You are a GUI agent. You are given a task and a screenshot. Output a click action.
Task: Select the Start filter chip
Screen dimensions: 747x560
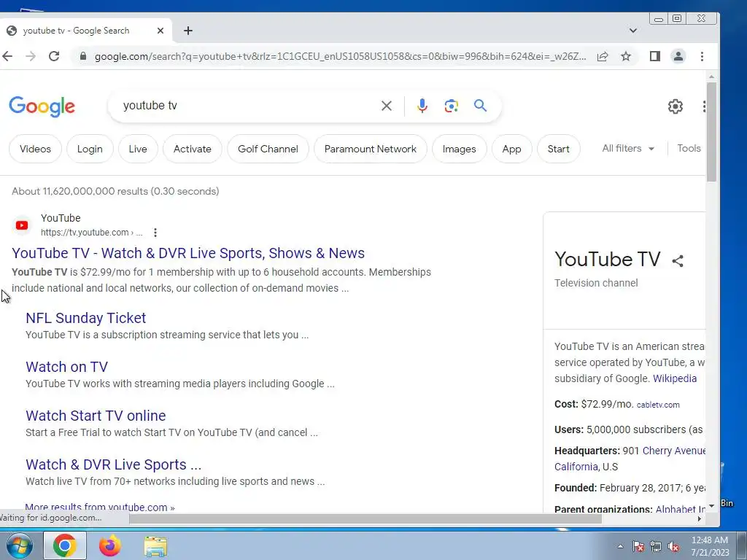pyautogui.click(x=558, y=149)
